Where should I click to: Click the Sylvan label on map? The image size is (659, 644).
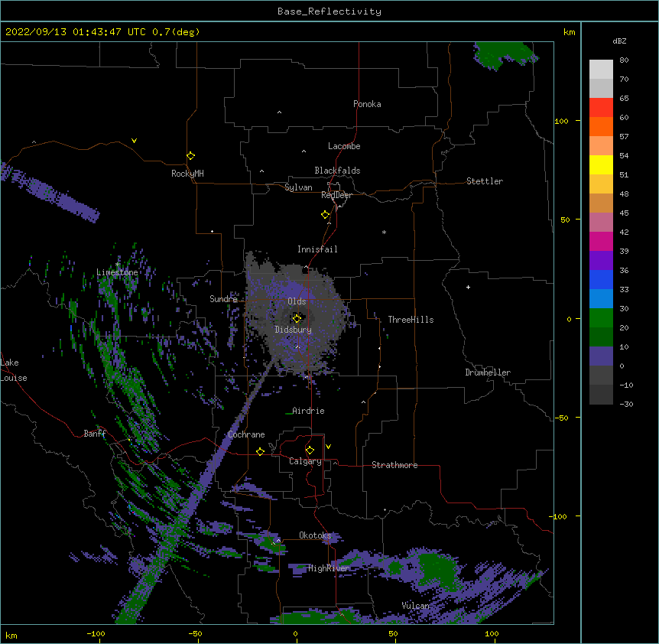tap(298, 187)
